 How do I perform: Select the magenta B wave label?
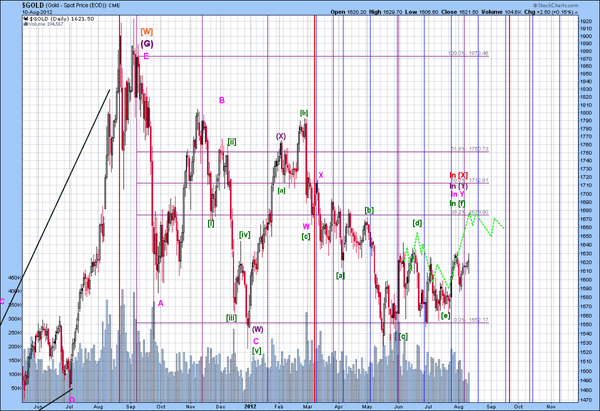[222, 100]
